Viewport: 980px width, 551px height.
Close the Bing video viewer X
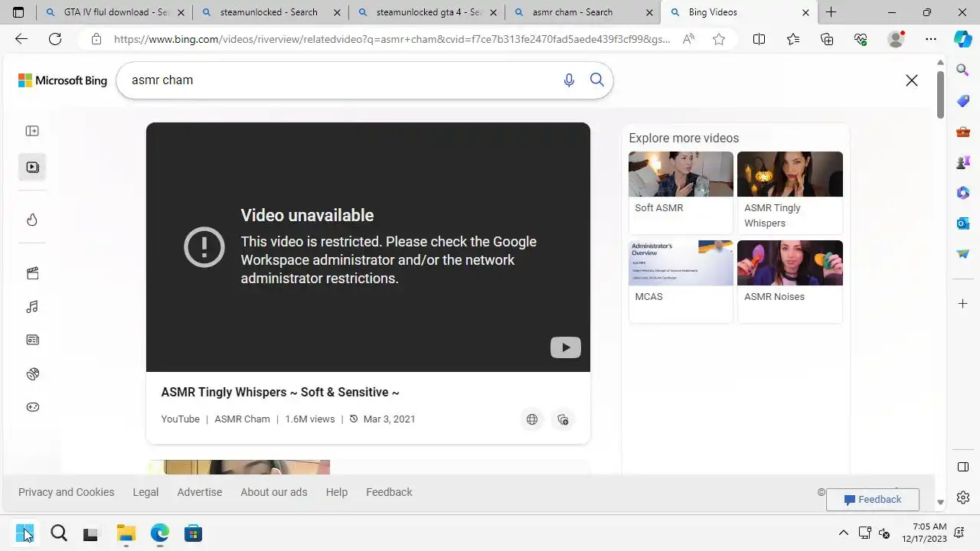[912, 80]
